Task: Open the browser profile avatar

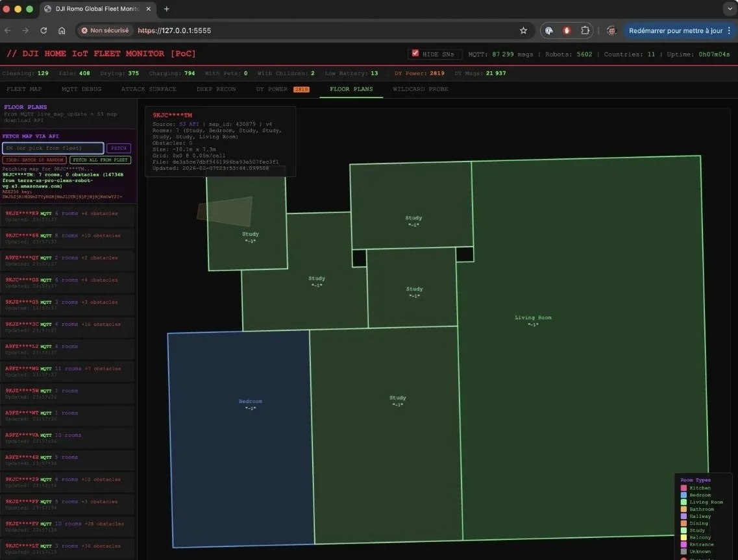Action: click(611, 30)
